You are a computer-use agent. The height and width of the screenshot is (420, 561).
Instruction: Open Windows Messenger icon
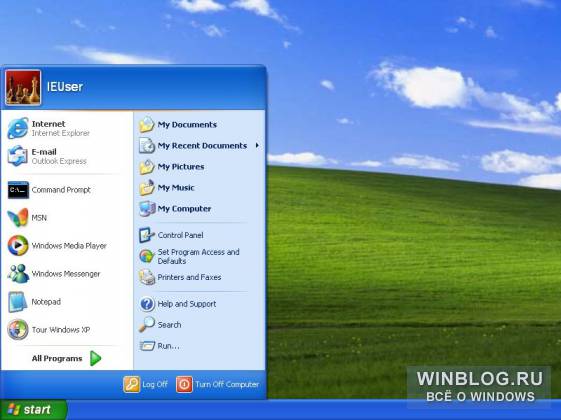pyautogui.click(x=18, y=274)
